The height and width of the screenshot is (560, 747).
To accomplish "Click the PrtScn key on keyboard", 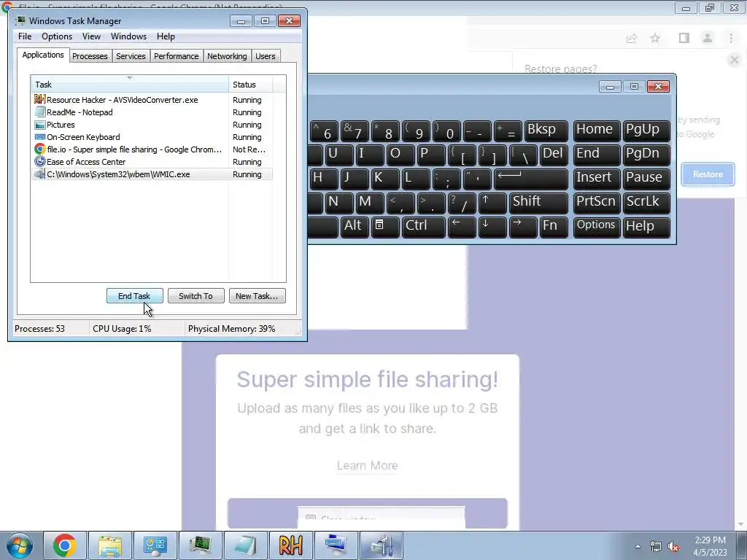I will coord(597,203).
